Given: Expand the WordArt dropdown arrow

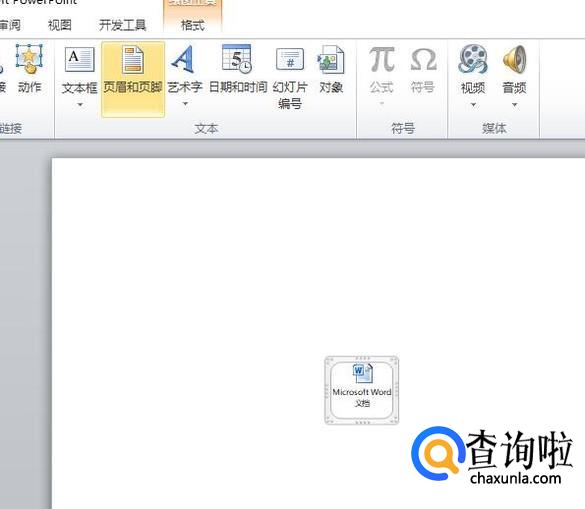Looking at the screenshot, I should coord(185,104).
